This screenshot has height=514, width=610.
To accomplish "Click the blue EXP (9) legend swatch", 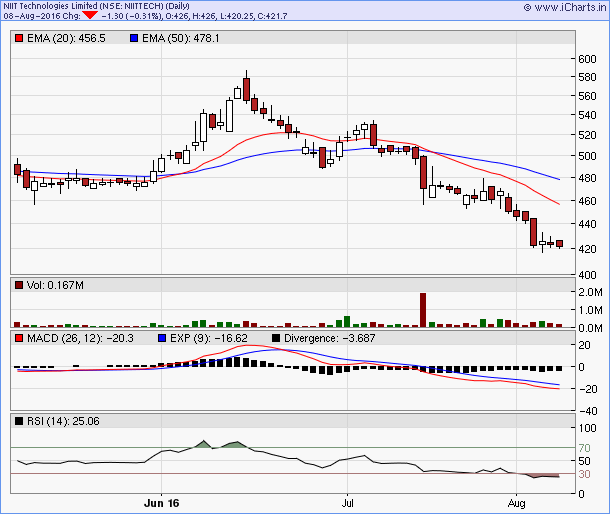I will pyautogui.click(x=162, y=338).
